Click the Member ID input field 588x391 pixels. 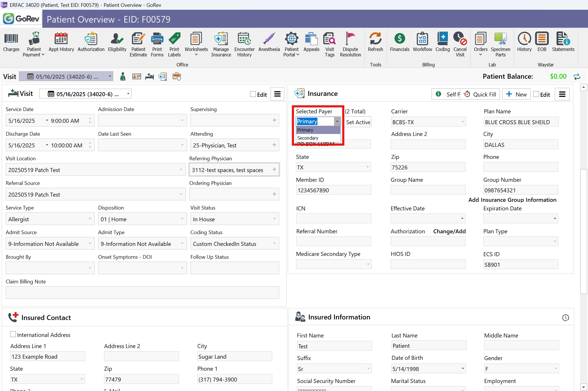pos(333,190)
